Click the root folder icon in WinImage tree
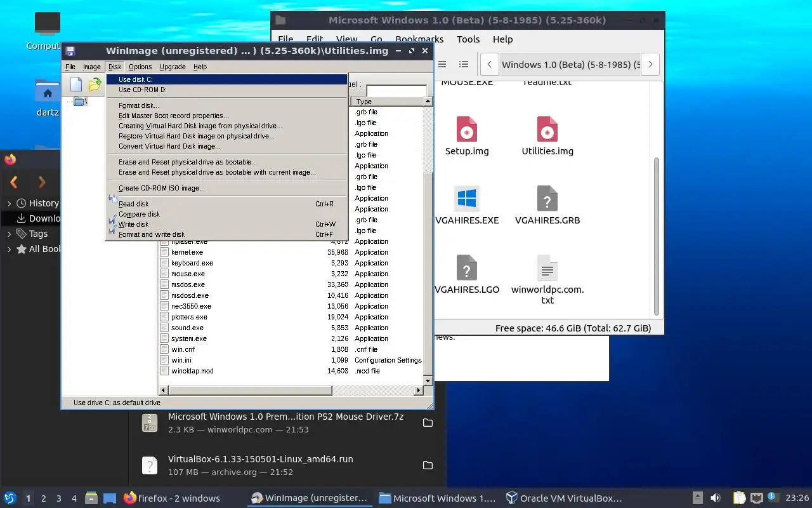This screenshot has height=508, width=812. [79, 102]
